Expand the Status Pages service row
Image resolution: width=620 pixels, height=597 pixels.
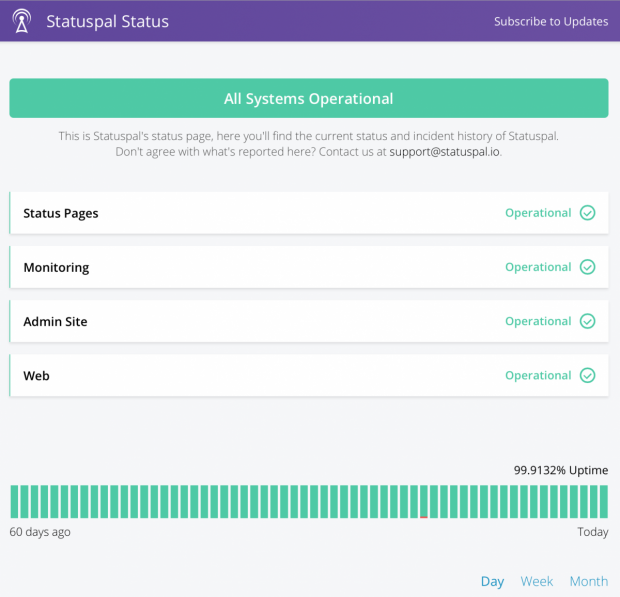point(61,213)
